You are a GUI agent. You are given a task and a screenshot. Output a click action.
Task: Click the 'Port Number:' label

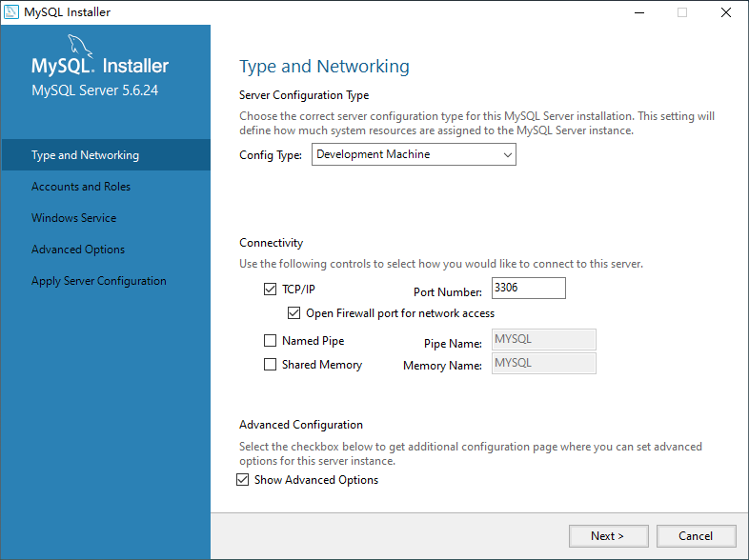click(448, 292)
